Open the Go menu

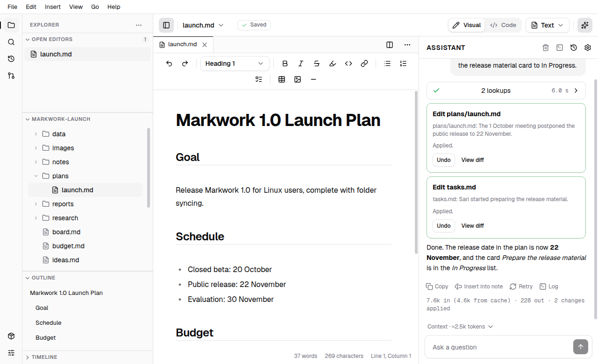click(95, 7)
